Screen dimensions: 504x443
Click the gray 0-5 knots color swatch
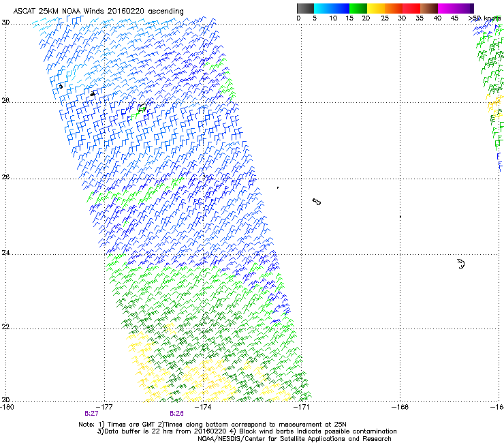pyautogui.click(x=305, y=8)
